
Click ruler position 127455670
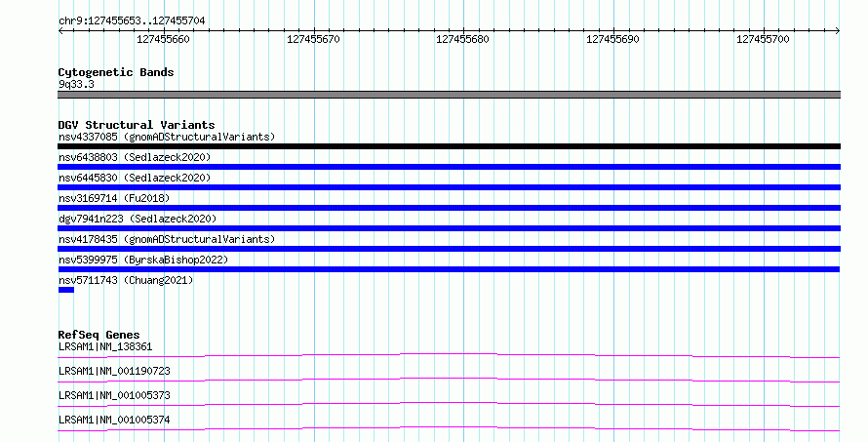tap(313, 39)
